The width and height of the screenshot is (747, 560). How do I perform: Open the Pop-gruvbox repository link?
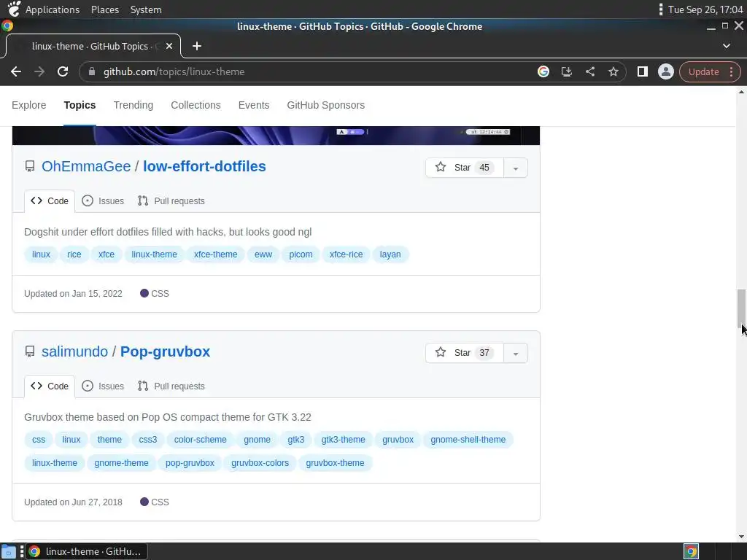coord(166,351)
